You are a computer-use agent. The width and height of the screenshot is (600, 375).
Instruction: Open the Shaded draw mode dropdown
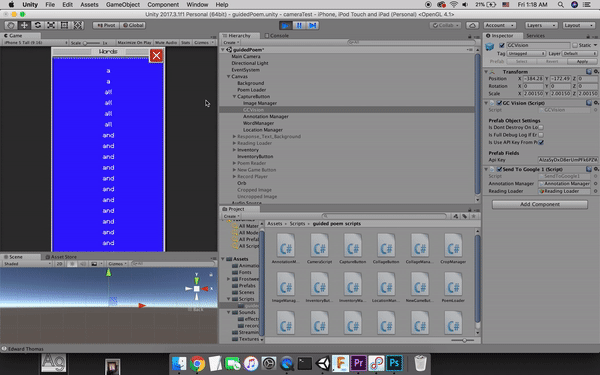[x=27, y=264]
